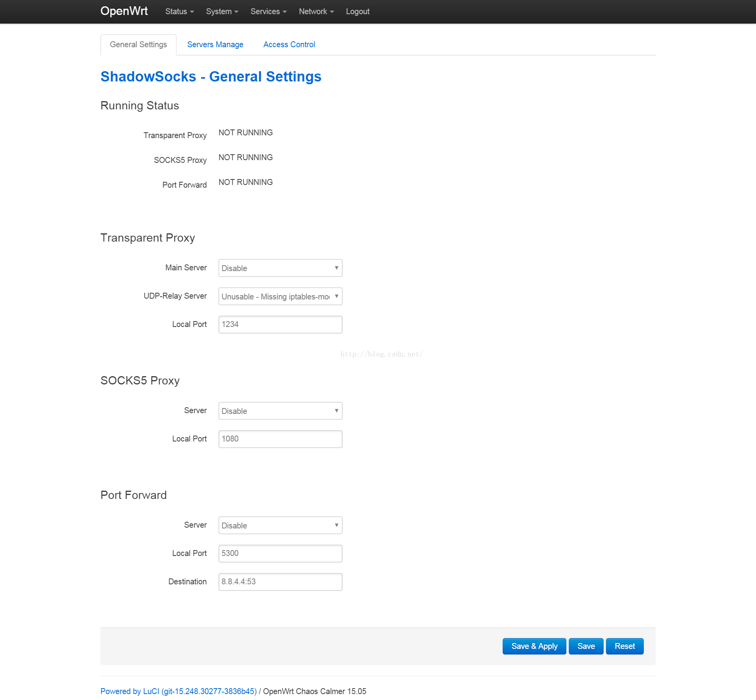Click Port Forward Local Port 5300 field
This screenshot has width=756, height=700.
280,553
